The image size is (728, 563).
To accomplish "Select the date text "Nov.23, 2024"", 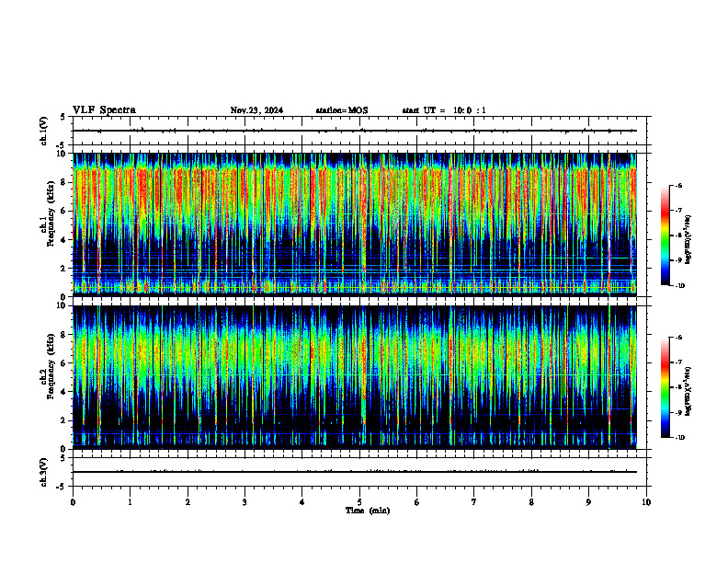I will click(256, 110).
